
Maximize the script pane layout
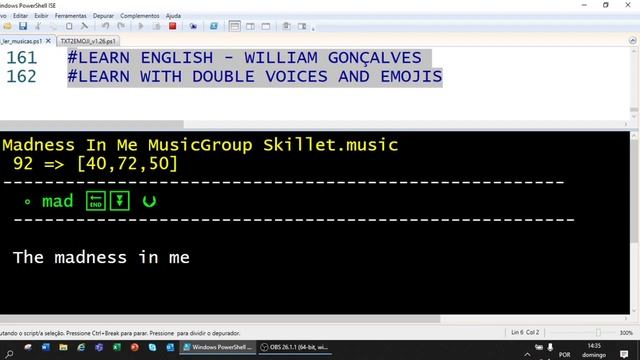click(266, 27)
